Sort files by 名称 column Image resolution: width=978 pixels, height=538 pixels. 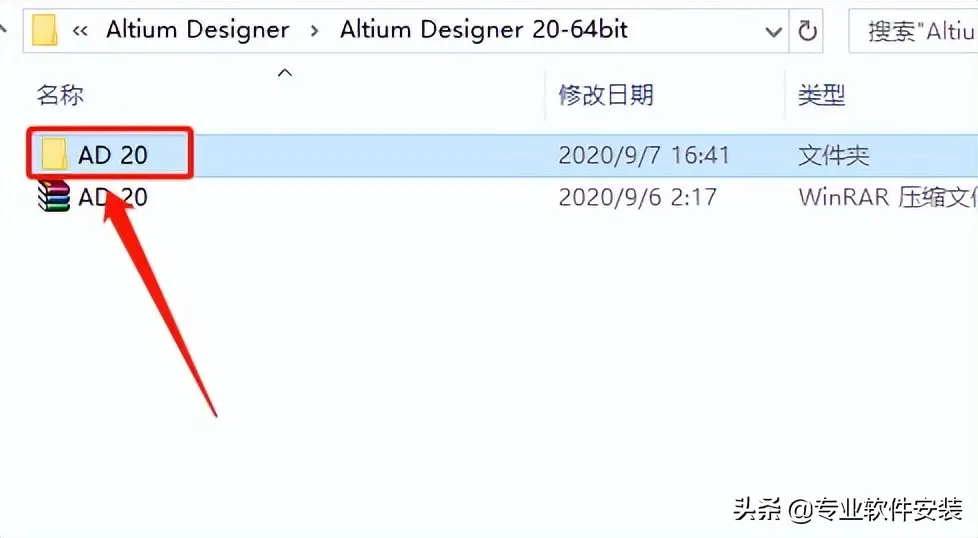(60, 95)
